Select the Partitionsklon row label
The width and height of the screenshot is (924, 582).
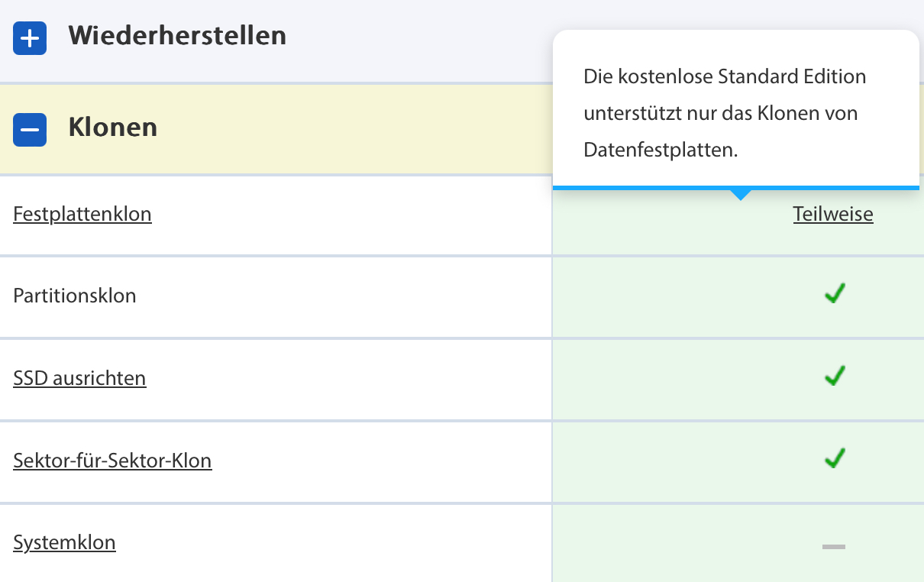(75, 296)
